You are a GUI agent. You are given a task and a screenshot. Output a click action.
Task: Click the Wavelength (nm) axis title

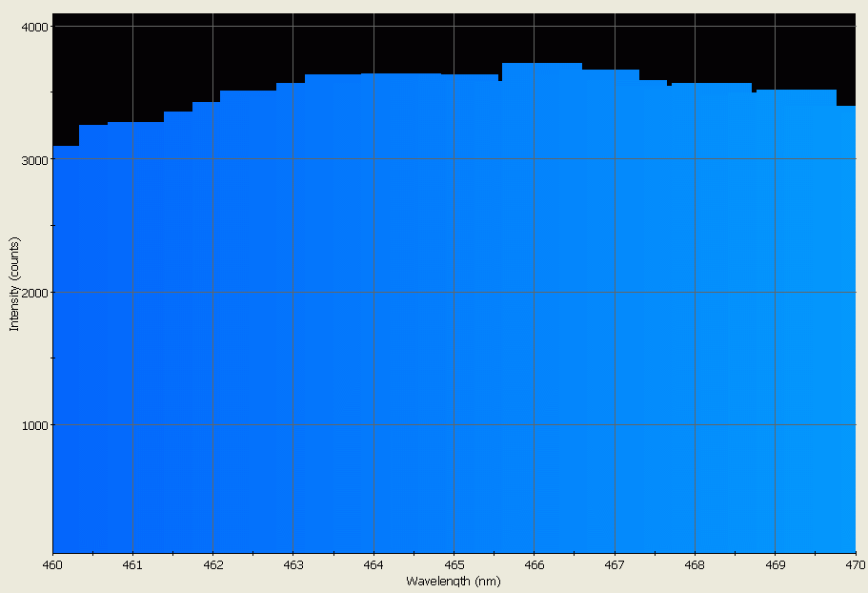[453, 581]
